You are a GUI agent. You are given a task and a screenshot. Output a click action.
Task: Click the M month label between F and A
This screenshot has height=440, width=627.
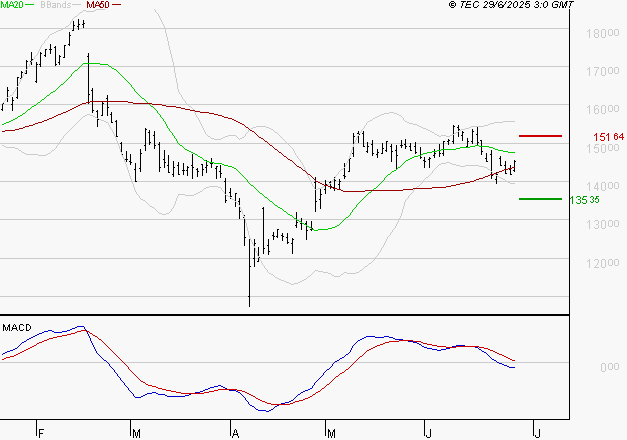[x=136, y=434]
